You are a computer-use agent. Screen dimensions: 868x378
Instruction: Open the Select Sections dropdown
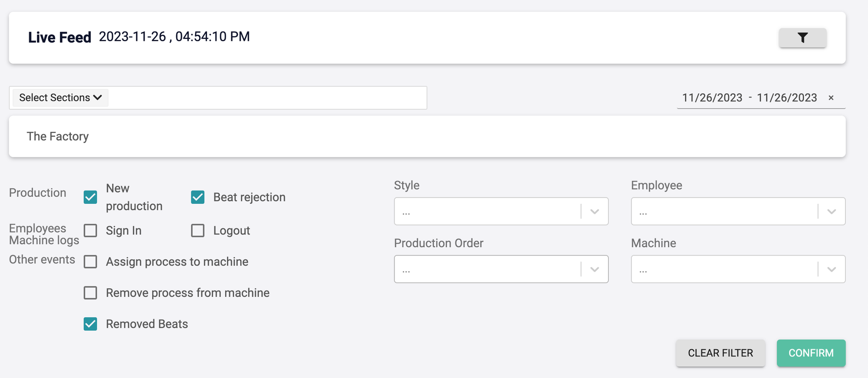pyautogui.click(x=60, y=98)
